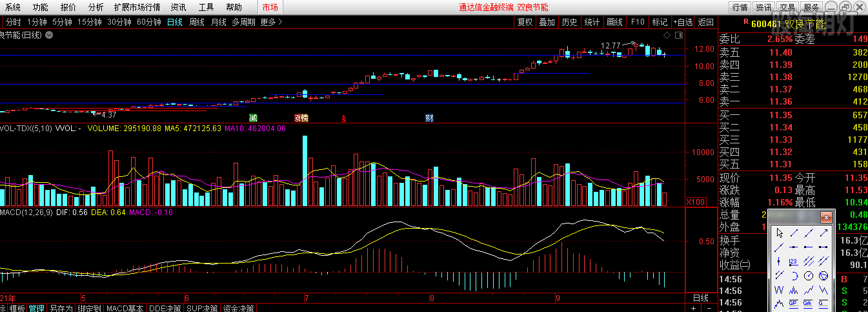This screenshot has width=868, height=312.
Task: Open the 扩展市场行情 menu
Action: 137,7
